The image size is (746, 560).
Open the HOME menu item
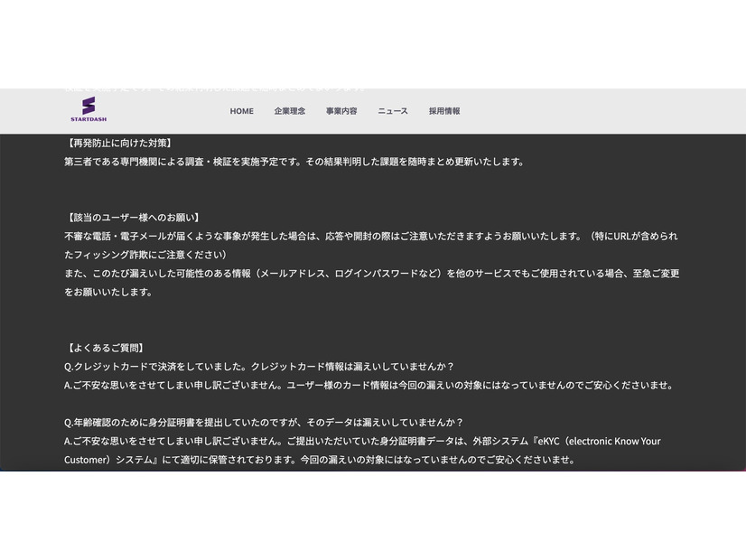(x=242, y=111)
